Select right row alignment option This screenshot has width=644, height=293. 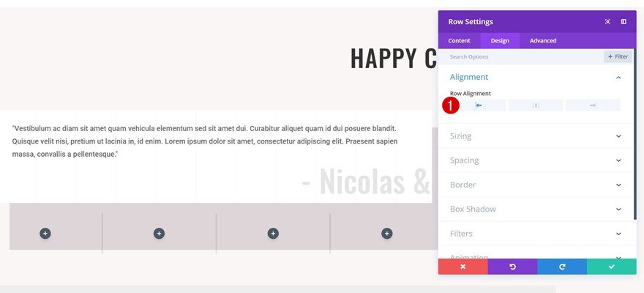pos(593,105)
